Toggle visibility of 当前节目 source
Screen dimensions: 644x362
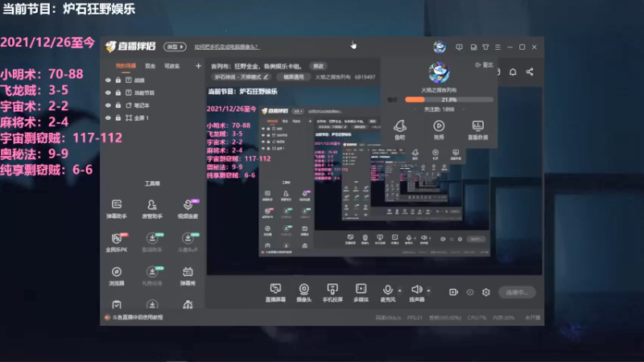pos(108,93)
